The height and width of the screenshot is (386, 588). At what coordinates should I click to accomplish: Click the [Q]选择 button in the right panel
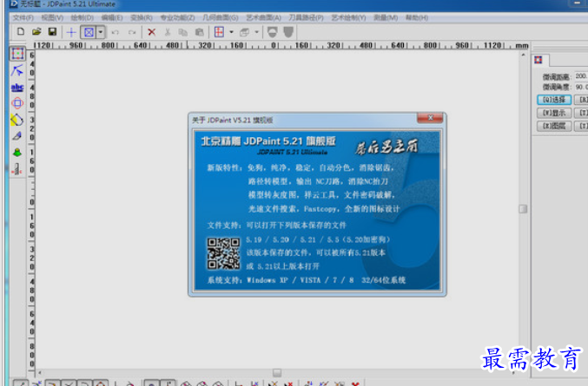554,100
